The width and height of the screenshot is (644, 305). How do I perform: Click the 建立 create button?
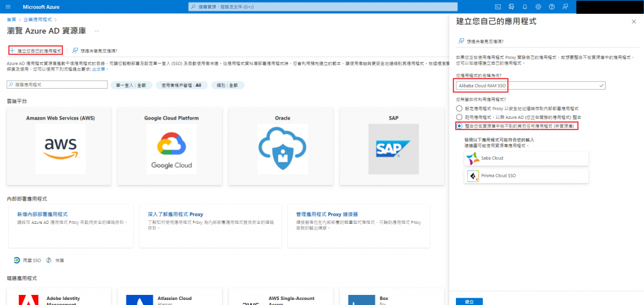(x=469, y=301)
